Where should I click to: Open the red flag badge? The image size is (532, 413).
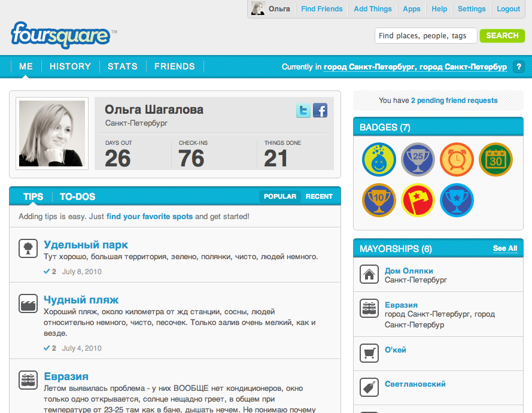[x=418, y=201]
